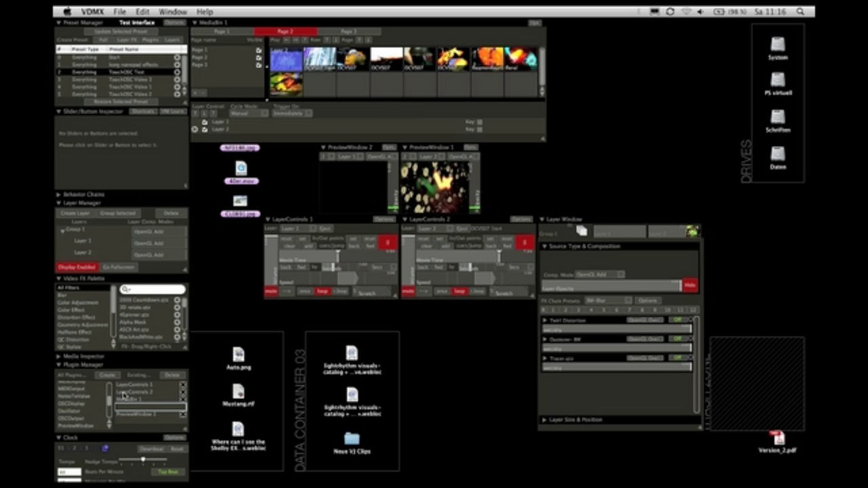Toggle the visible checkbox for Page 1
The height and width of the screenshot is (488, 868).
click(x=259, y=50)
